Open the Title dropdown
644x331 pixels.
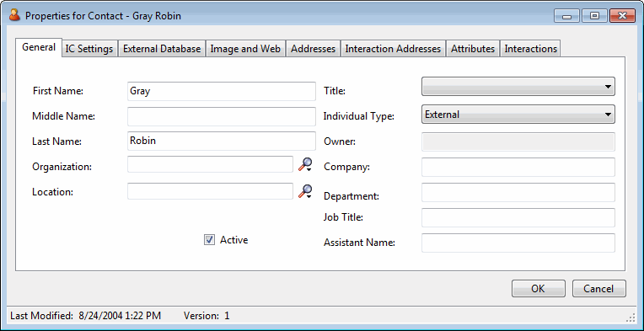click(518, 87)
